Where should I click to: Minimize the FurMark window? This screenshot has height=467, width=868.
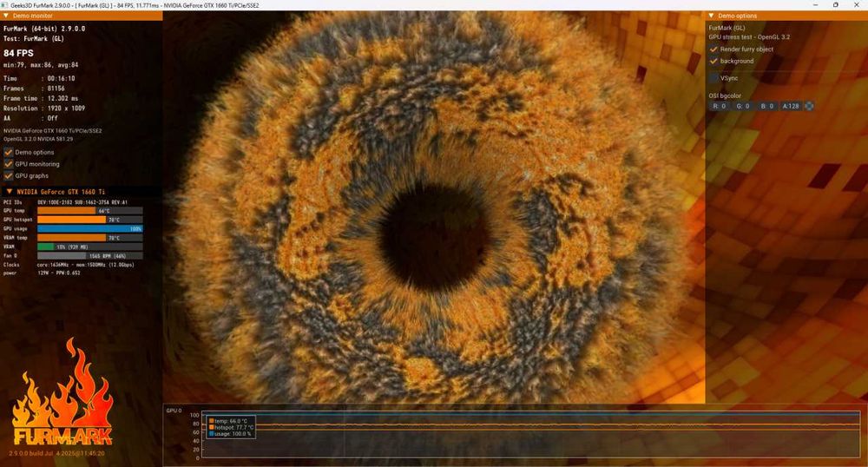tap(816, 5)
